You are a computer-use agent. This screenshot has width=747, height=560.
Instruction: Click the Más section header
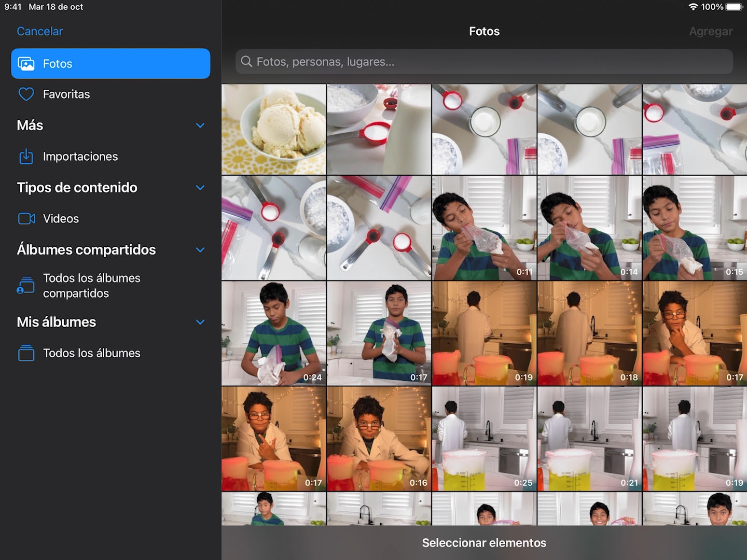[x=30, y=125]
